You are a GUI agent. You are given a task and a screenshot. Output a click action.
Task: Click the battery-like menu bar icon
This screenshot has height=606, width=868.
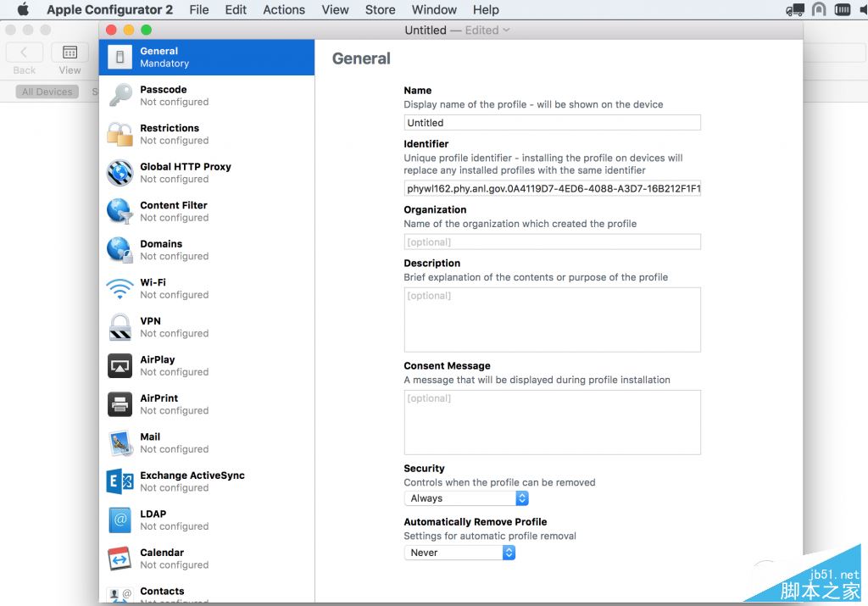coord(842,9)
